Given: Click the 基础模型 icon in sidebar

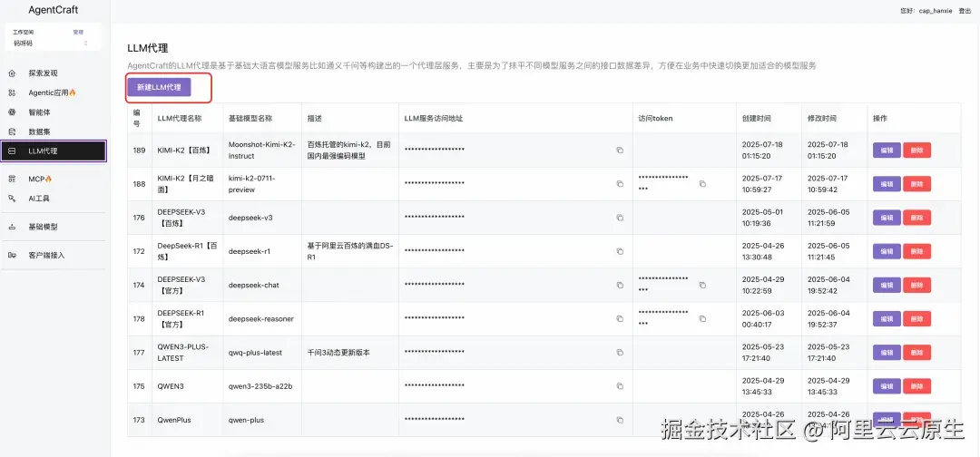Looking at the screenshot, I should [12, 227].
